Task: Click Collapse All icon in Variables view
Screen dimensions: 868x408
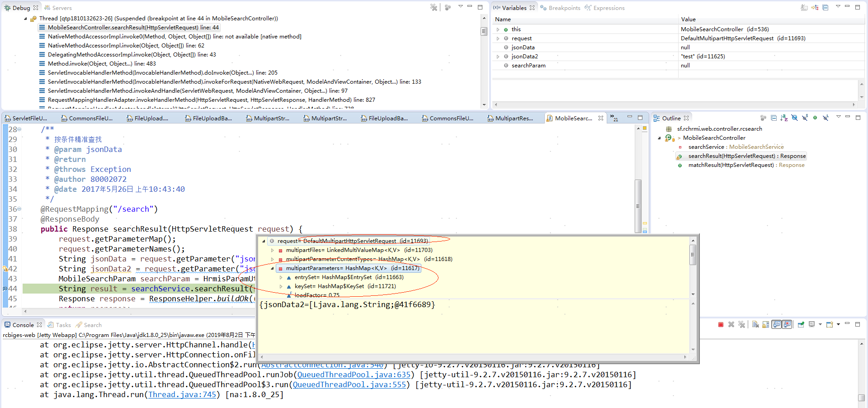Action: click(826, 8)
